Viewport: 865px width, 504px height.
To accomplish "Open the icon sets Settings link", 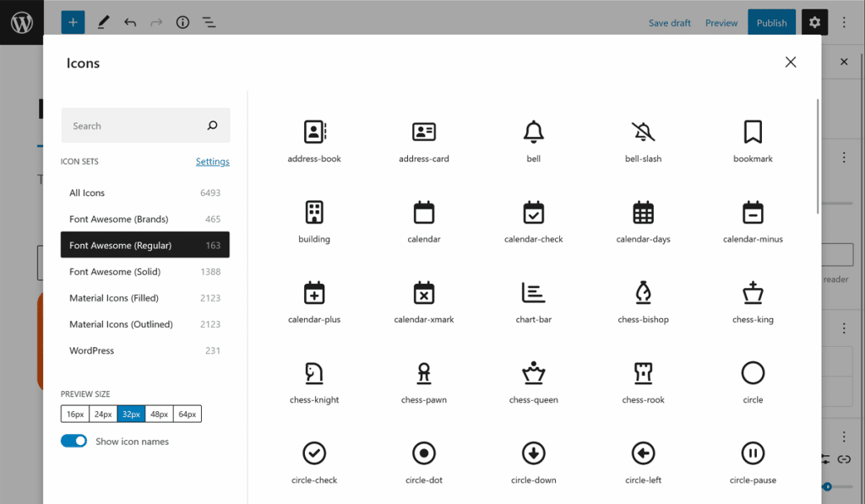I will point(212,161).
